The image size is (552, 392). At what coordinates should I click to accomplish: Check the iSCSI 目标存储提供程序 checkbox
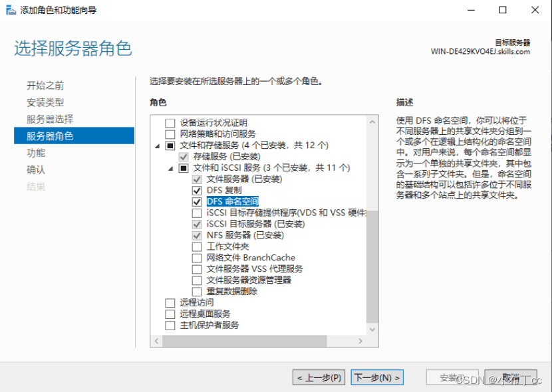click(x=197, y=213)
